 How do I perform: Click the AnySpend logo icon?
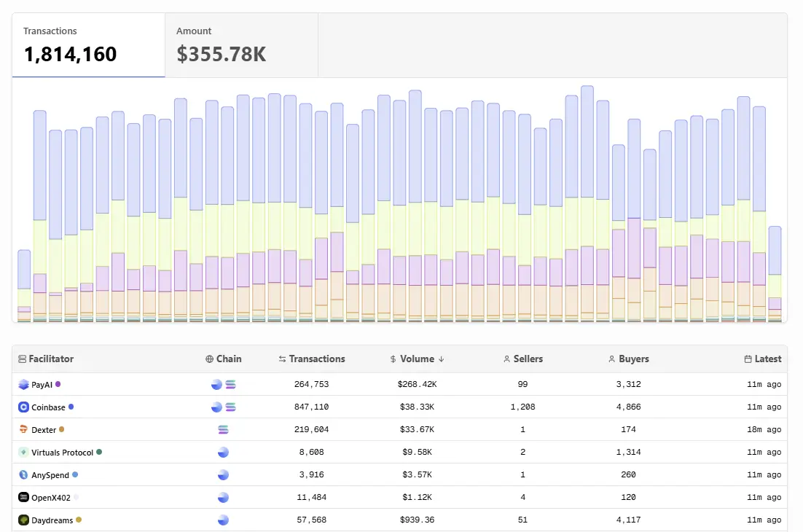coord(24,475)
